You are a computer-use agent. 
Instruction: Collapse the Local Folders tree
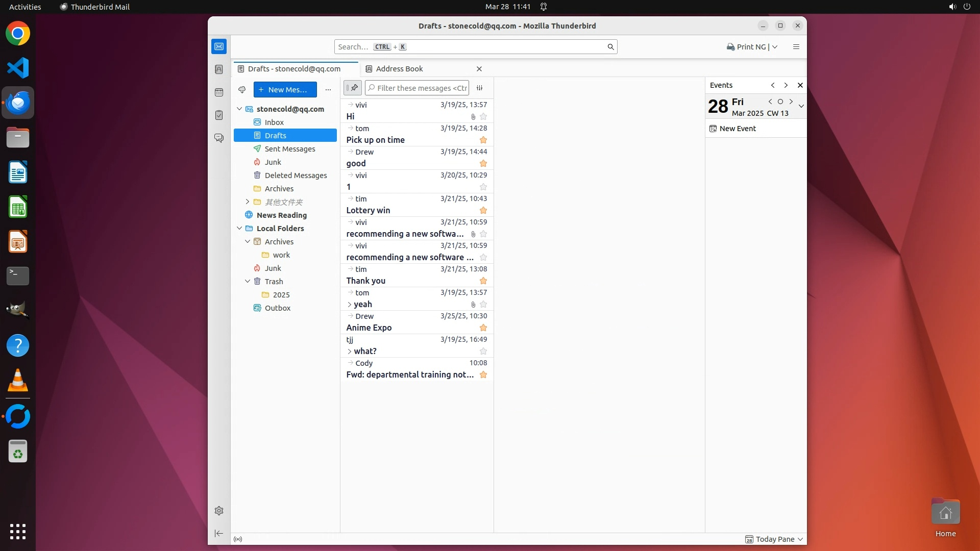pos(239,229)
